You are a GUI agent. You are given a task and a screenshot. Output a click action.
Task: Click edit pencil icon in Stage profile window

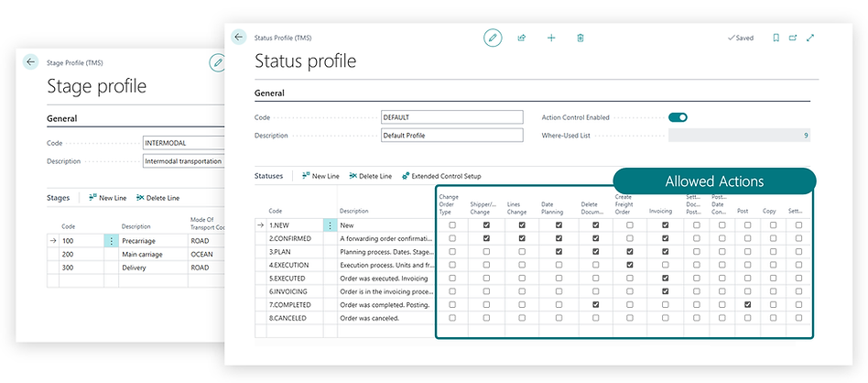pos(218,62)
